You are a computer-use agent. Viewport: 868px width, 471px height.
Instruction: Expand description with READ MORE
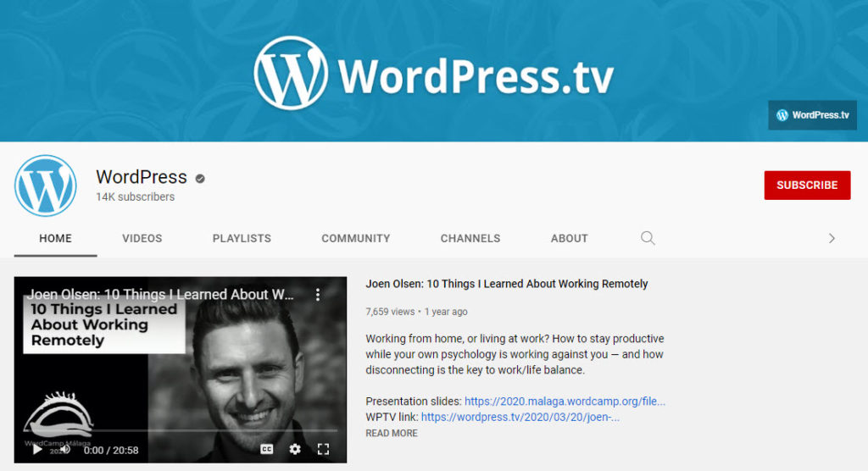click(392, 433)
